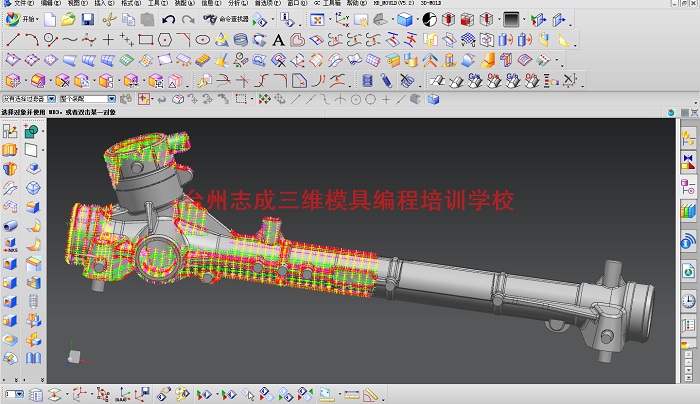Open the 文件 (File) menu

23,3
